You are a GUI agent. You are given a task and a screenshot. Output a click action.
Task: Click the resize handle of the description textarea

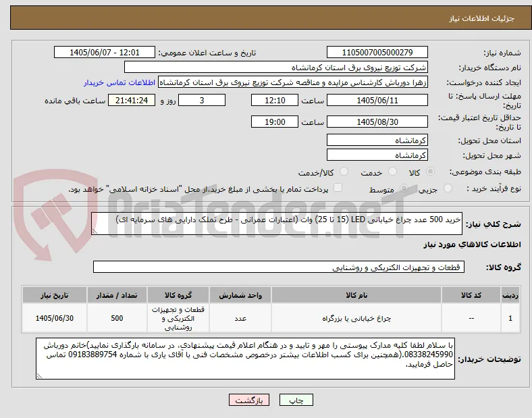pyautogui.click(x=95, y=232)
